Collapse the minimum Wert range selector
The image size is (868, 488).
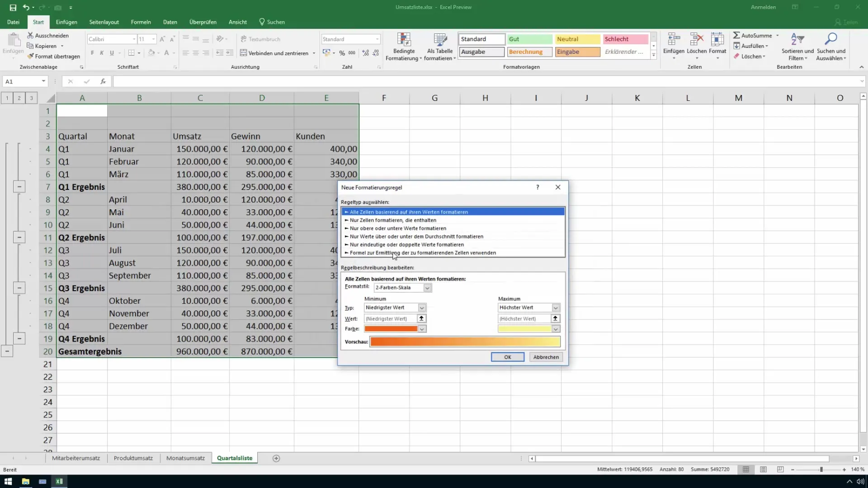point(421,319)
